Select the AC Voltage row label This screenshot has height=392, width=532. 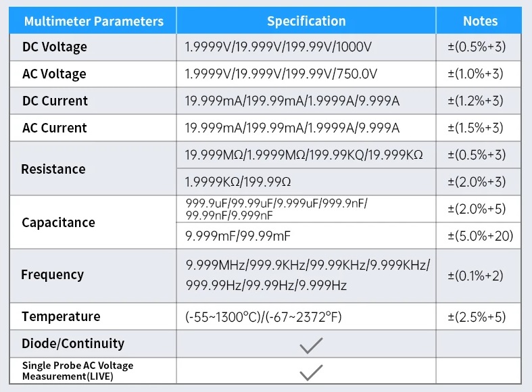pos(54,74)
